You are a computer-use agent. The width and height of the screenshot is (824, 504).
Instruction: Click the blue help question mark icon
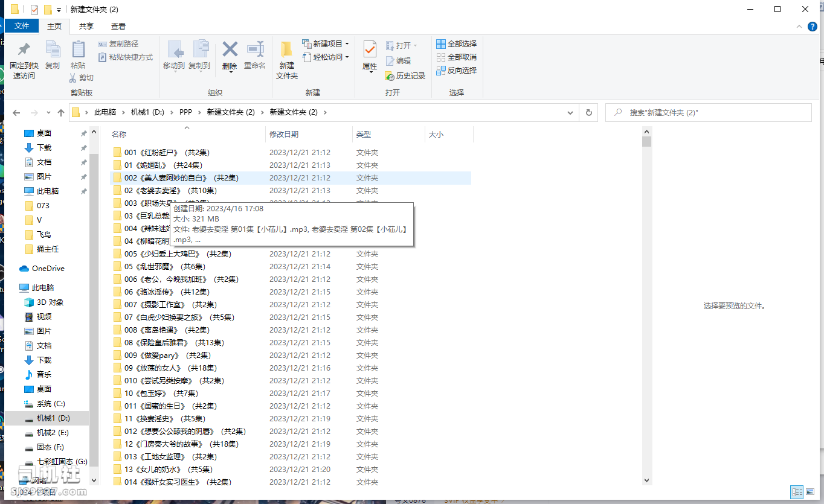pyautogui.click(x=813, y=27)
